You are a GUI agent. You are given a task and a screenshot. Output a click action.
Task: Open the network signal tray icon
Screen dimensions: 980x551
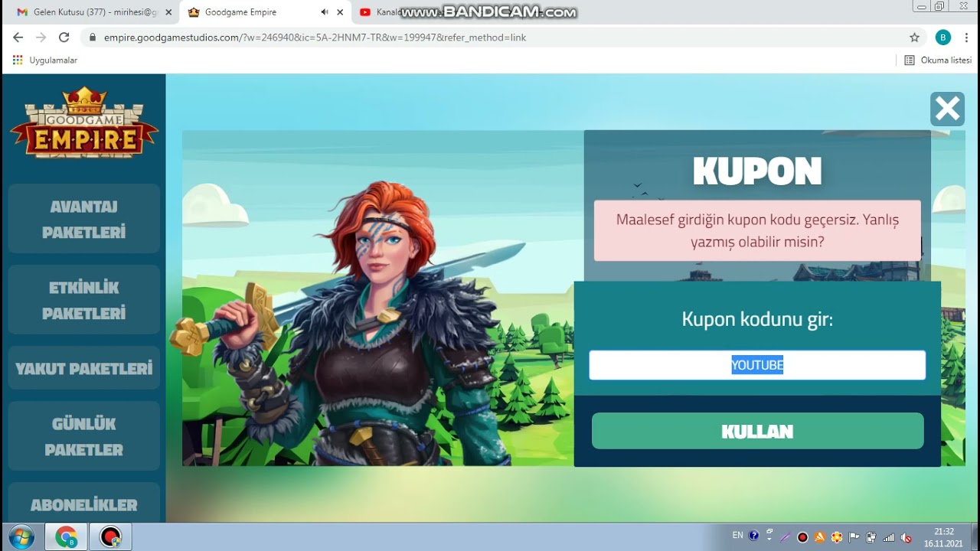(889, 537)
